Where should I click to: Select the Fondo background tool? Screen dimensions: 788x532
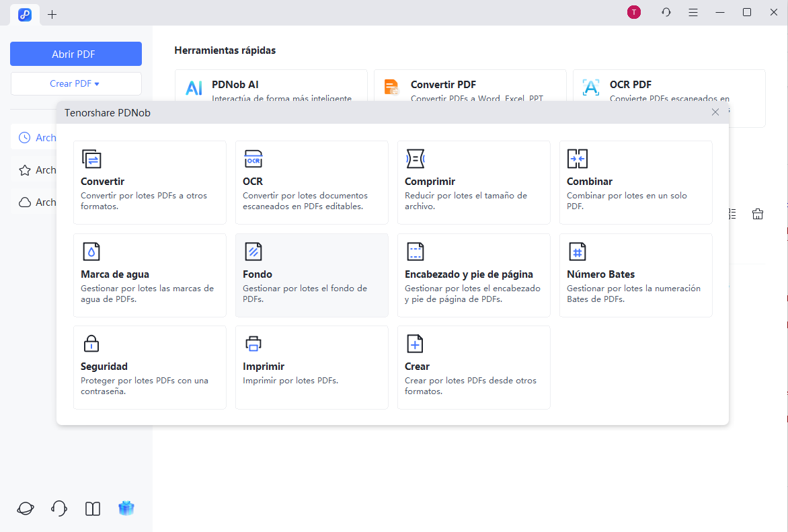coord(311,275)
